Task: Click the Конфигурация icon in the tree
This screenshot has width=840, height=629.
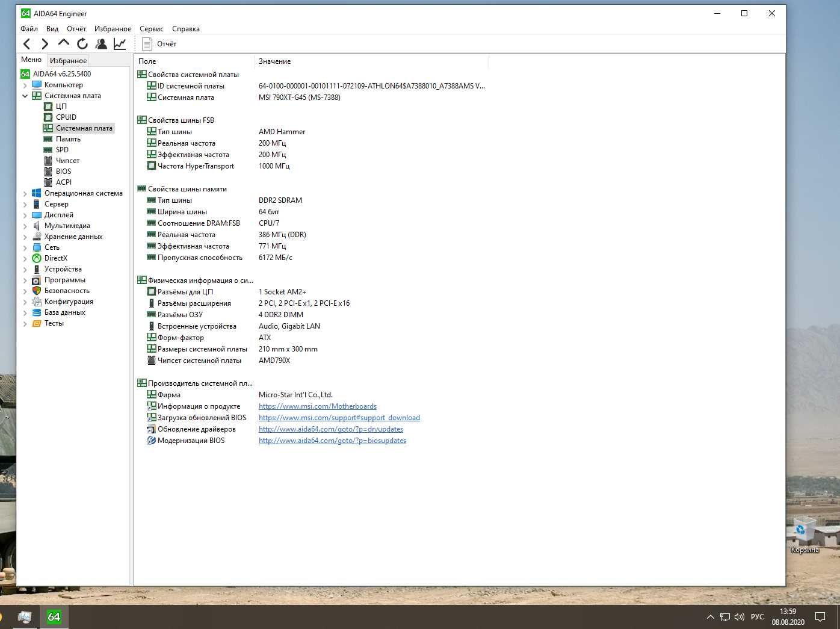Action: [37, 302]
